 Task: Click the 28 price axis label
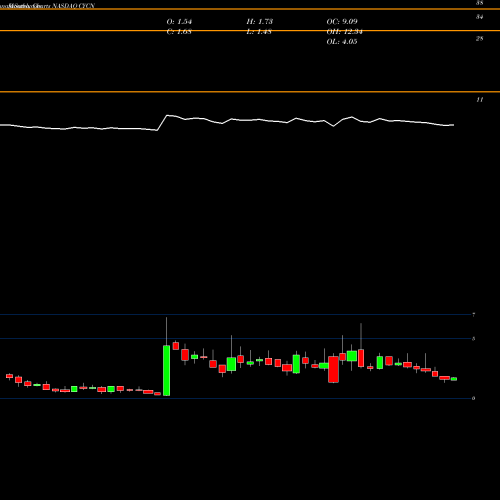[x=479, y=39]
